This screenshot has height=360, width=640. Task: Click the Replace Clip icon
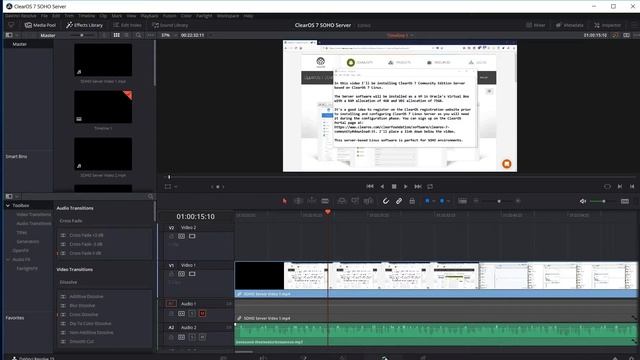pyautogui.click(x=368, y=201)
